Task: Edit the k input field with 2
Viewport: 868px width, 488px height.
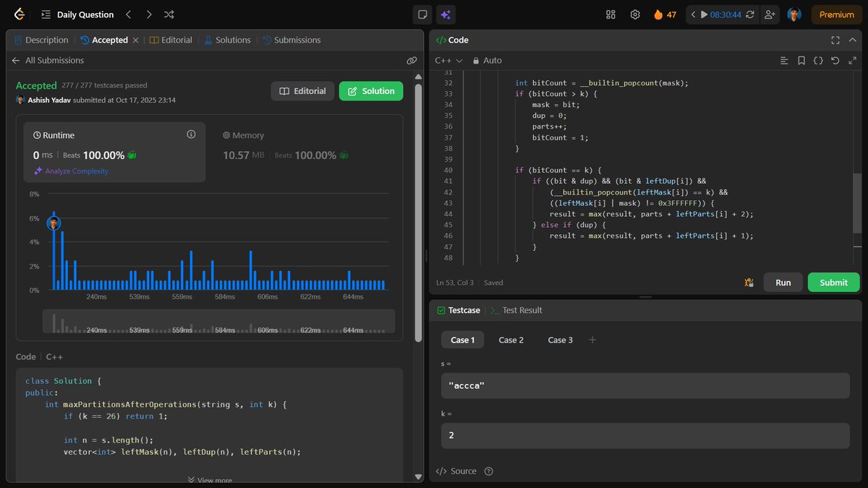Action: 645,436
